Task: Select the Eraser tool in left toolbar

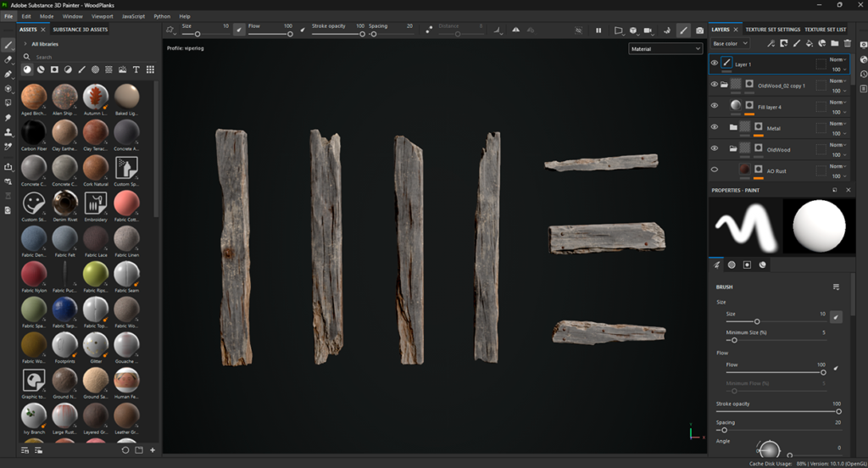Action: pos(8,59)
